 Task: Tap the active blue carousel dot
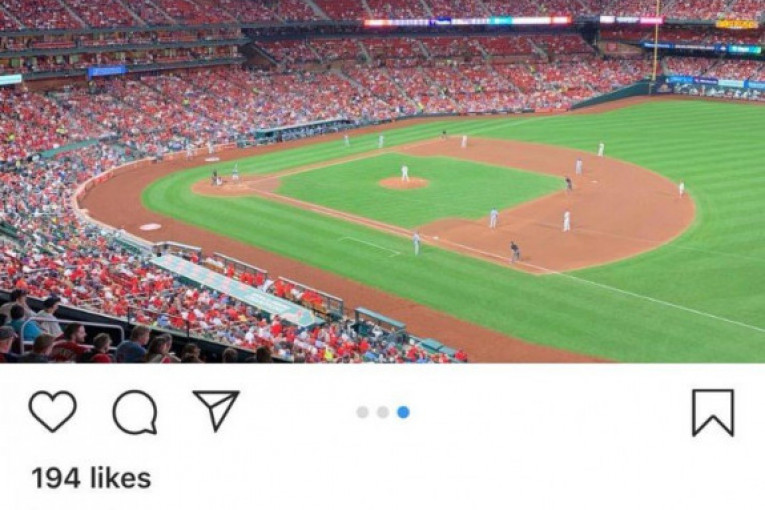point(403,412)
